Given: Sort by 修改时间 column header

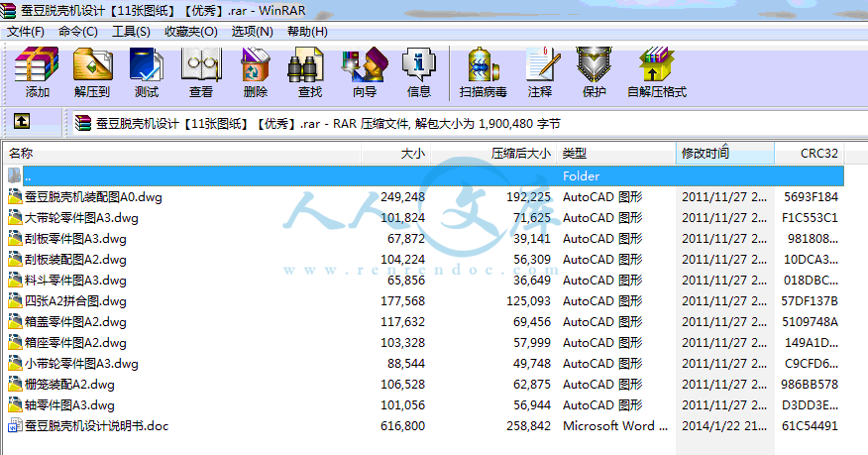Looking at the screenshot, I should click(x=724, y=153).
